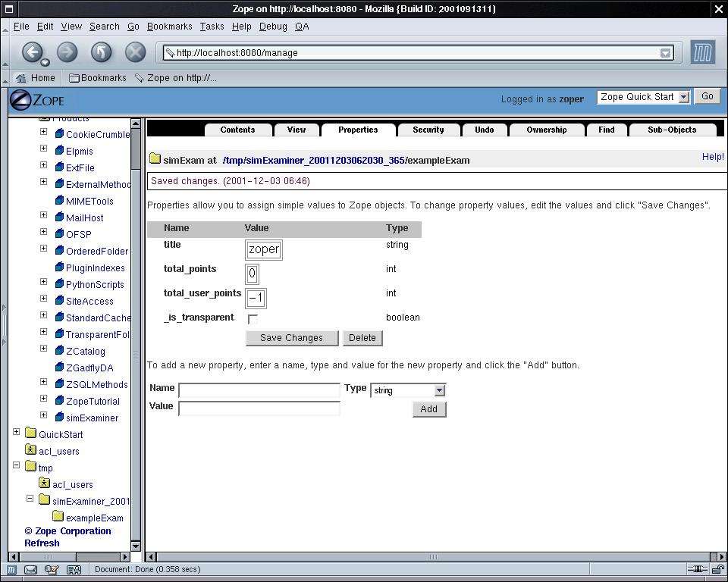728x582 pixels.
Task: Select the CookieCrumbler product icon
Action: (x=59, y=133)
